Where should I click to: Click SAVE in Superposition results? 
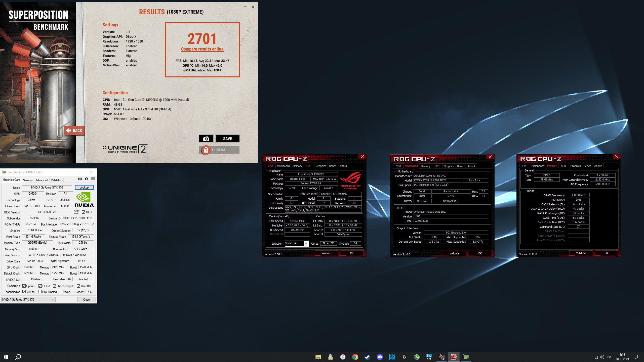tap(227, 139)
